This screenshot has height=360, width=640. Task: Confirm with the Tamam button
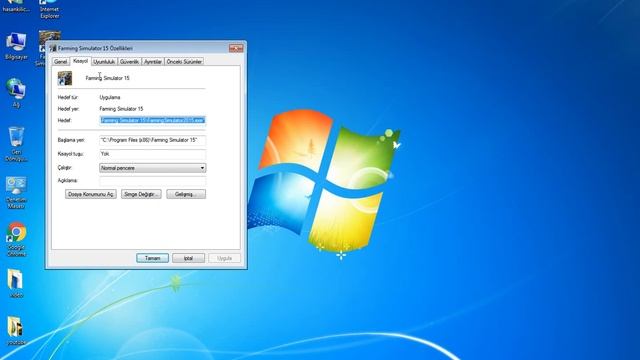pos(152,258)
